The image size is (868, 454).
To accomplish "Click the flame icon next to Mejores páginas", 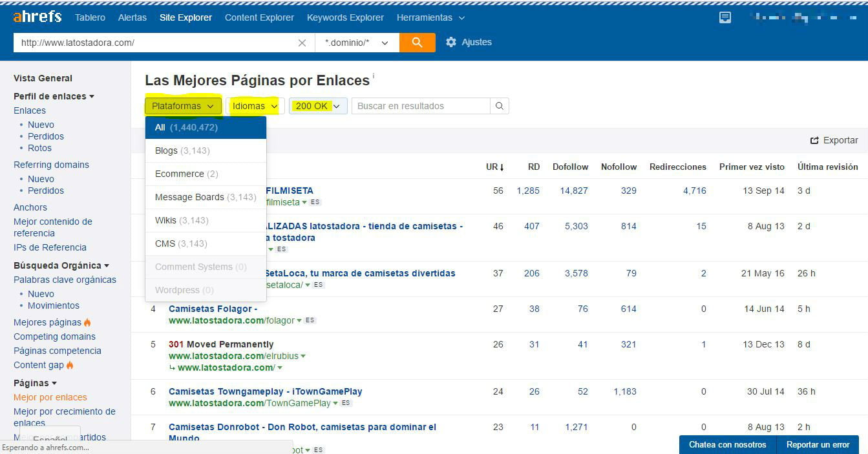I will (87, 322).
